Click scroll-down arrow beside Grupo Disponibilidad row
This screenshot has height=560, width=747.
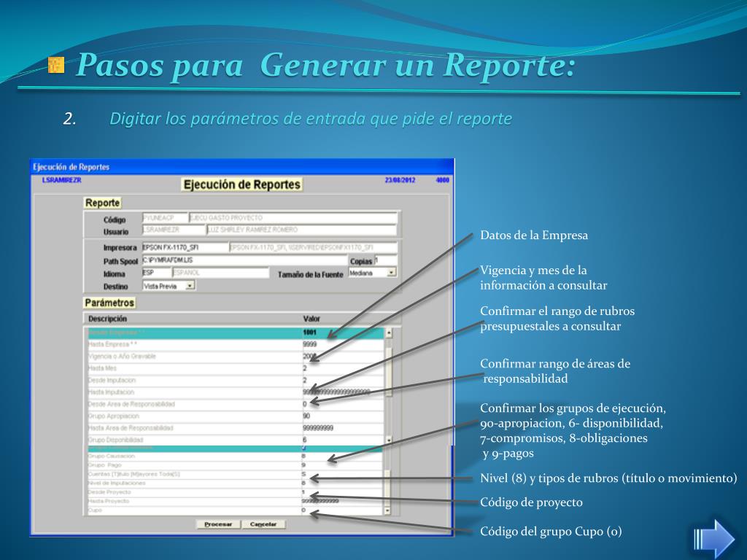click(x=389, y=440)
